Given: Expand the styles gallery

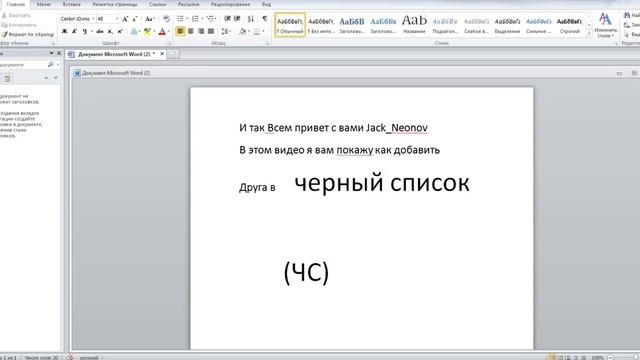Looking at the screenshot, I should [589, 34].
